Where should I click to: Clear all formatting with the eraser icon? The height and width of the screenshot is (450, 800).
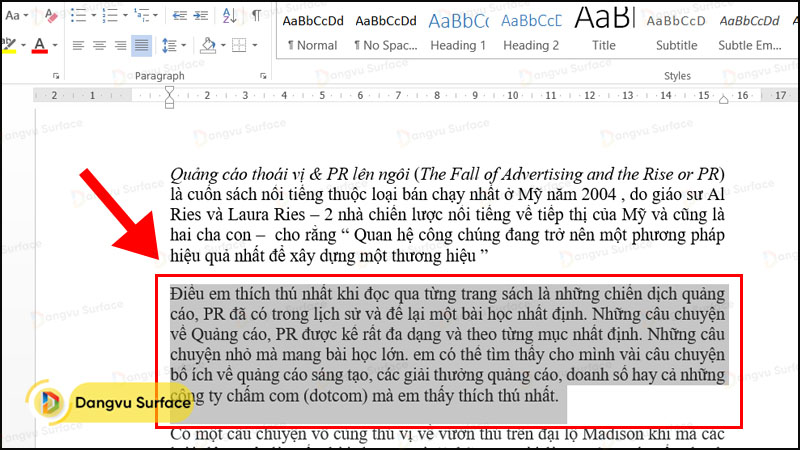(51, 15)
